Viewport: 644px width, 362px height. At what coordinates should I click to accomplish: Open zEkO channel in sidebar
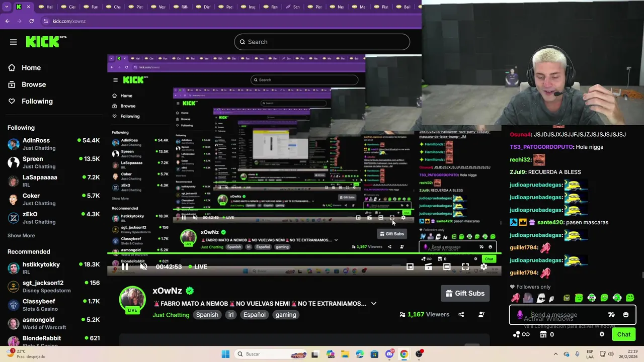(x=54, y=218)
